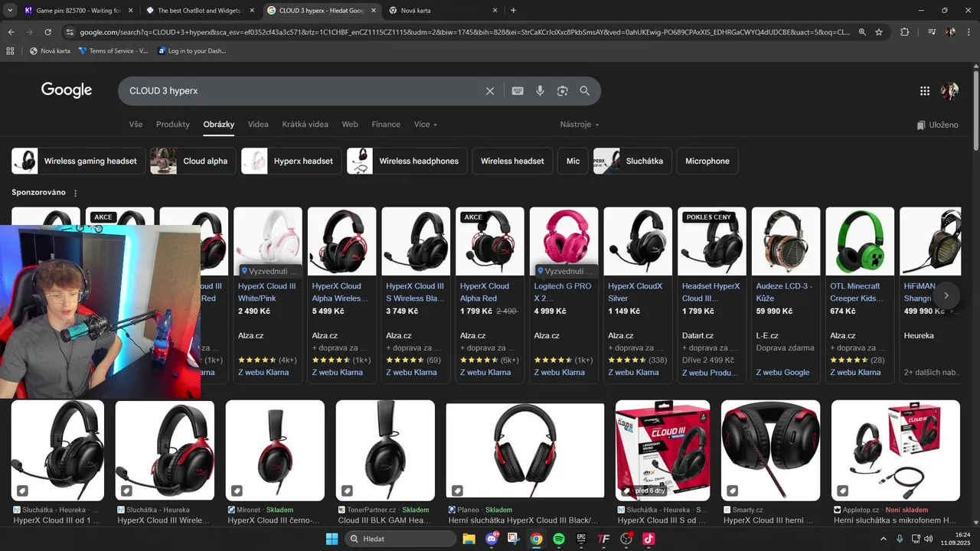Open OTL Minecraft Creeper Kids headset ad
This screenshot has width=980, height=551.
pos(860,294)
